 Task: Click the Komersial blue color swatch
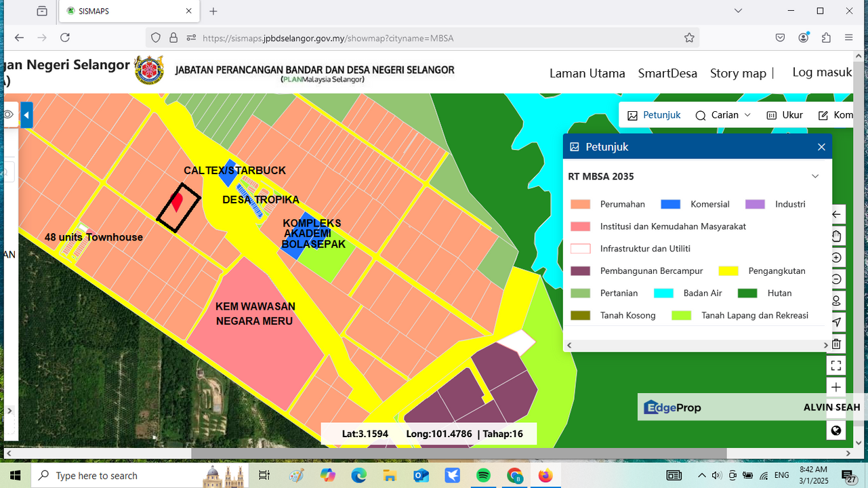(670, 204)
